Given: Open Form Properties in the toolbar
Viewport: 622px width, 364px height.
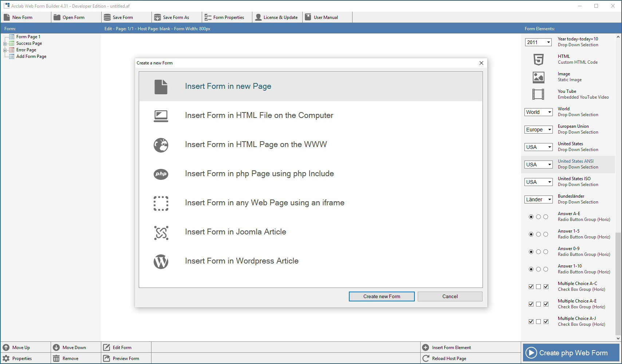Looking at the screenshot, I should [x=224, y=17].
